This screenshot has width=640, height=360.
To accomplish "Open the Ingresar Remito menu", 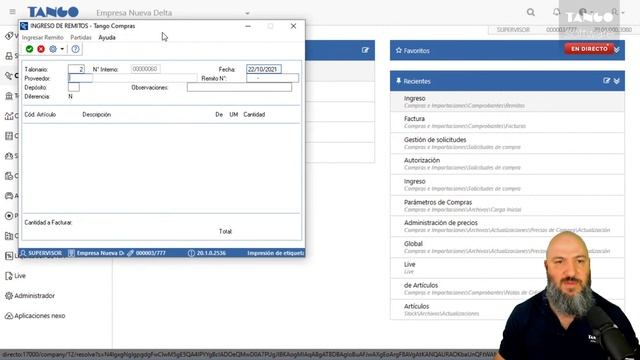I will click(43, 38).
